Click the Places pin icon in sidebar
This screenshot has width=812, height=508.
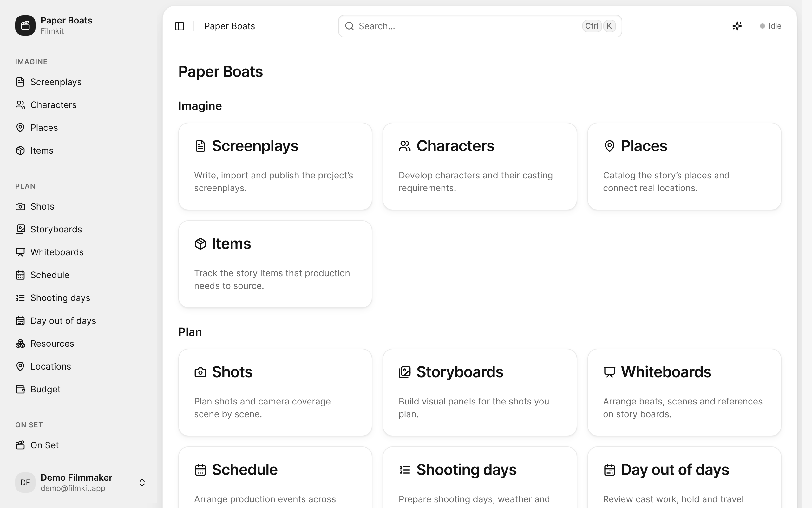tap(20, 128)
